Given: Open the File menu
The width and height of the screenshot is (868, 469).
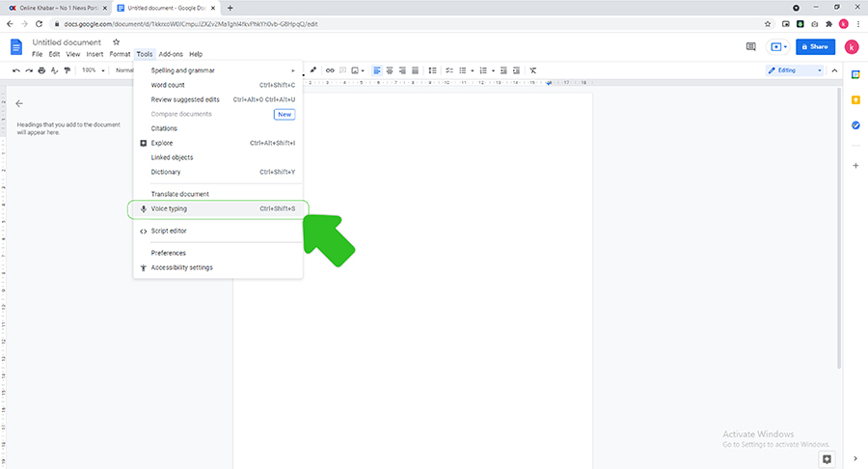Looking at the screenshot, I should 37,54.
